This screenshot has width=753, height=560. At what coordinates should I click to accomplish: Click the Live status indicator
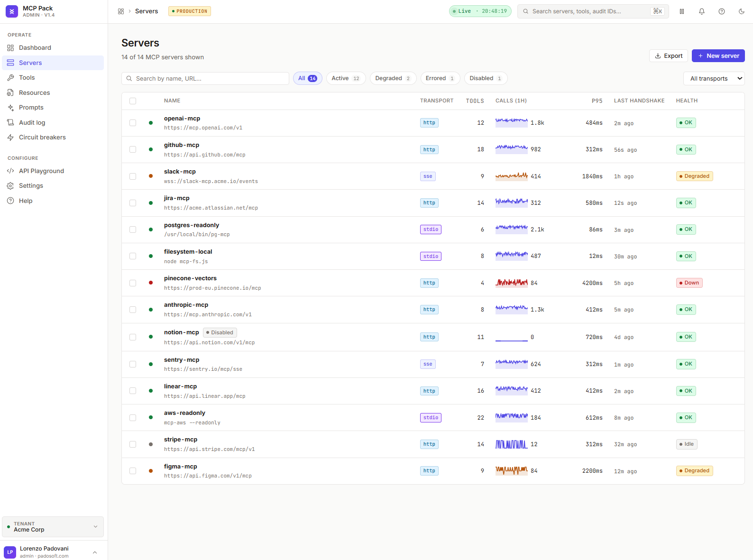480,11
